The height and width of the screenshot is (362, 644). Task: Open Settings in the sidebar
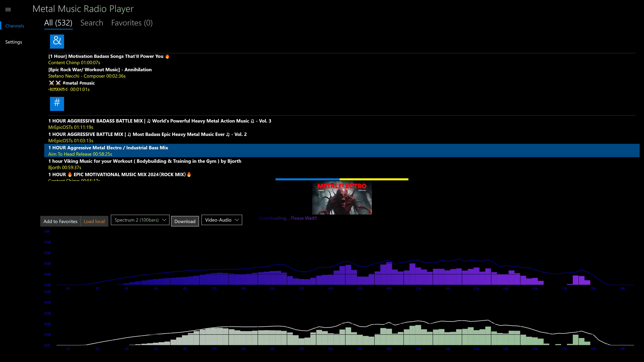(x=13, y=42)
